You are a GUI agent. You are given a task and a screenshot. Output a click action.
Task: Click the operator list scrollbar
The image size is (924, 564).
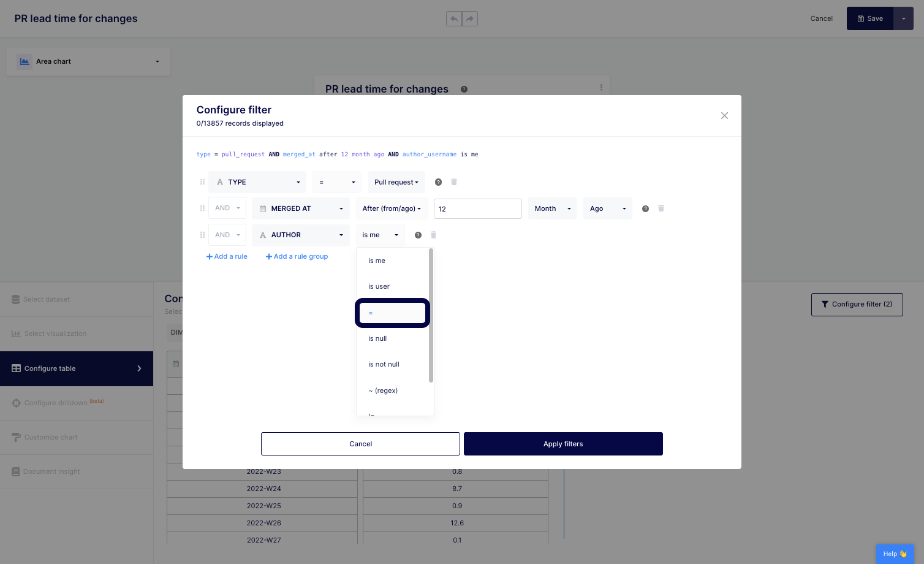coord(431,316)
